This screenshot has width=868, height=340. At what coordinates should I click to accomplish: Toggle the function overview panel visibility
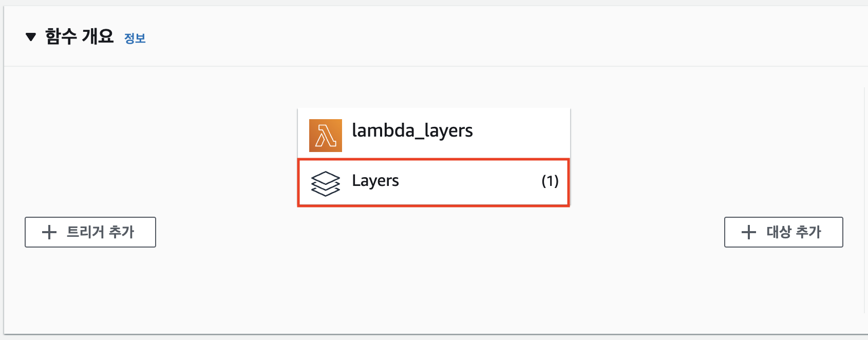[x=31, y=36]
